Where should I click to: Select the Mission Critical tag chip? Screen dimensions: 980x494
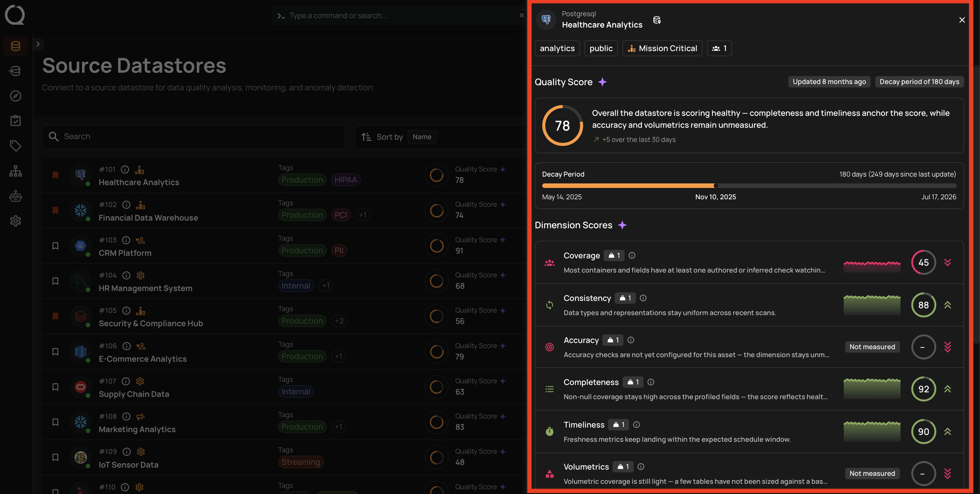click(662, 48)
